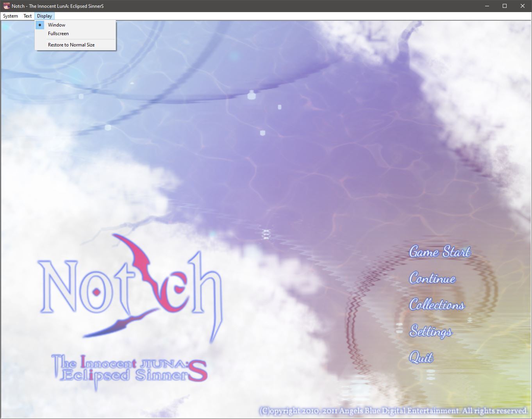Image resolution: width=532 pixels, height=419 pixels.
Task: Minimize the Notch game window
Action: pos(487,6)
